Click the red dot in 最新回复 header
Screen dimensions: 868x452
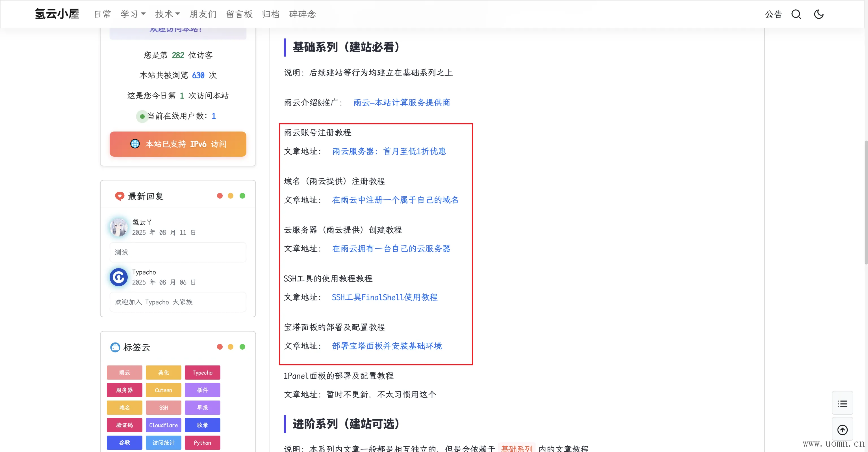(220, 196)
